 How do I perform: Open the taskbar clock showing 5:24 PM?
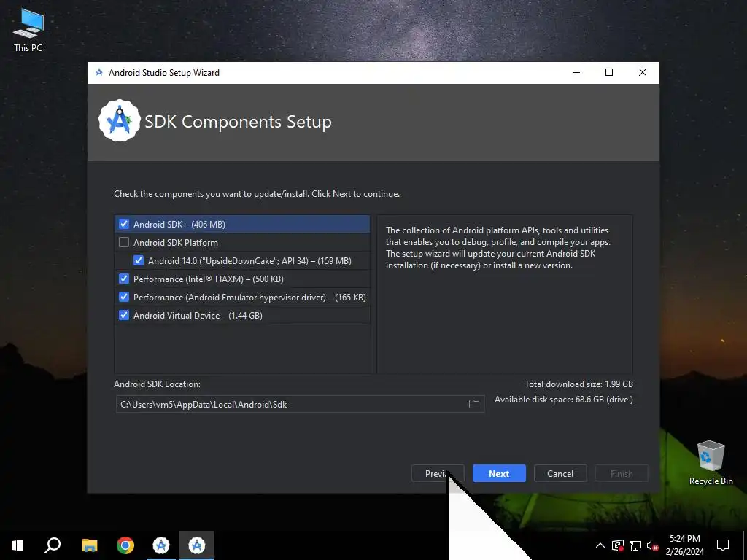pos(684,545)
